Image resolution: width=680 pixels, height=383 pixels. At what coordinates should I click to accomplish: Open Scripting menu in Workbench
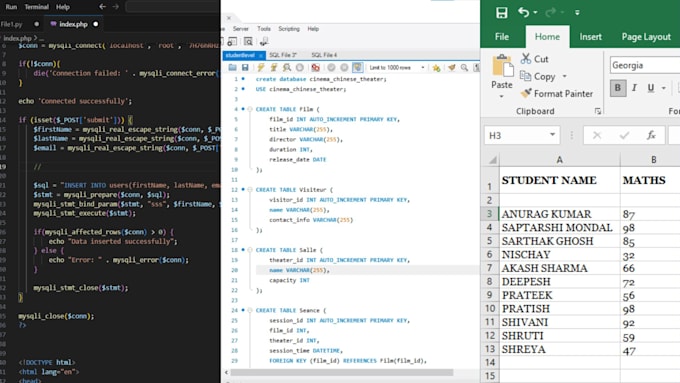pyautogui.click(x=289, y=29)
